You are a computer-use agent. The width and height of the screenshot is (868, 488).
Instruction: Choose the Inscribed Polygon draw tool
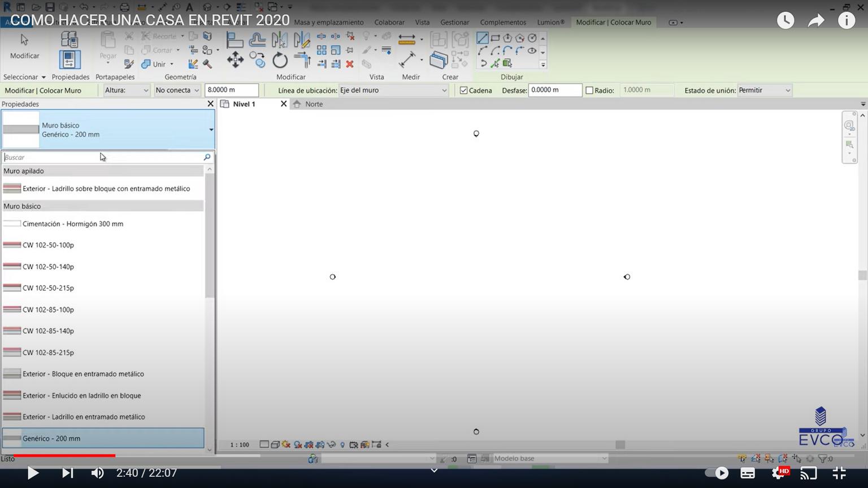point(507,38)
